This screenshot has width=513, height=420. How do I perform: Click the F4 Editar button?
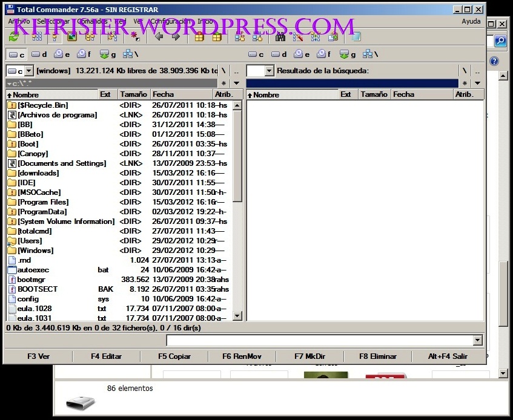point(107,356)
